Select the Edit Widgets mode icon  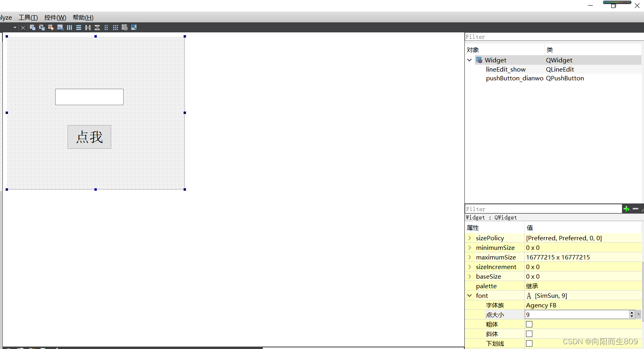[33, 28]
